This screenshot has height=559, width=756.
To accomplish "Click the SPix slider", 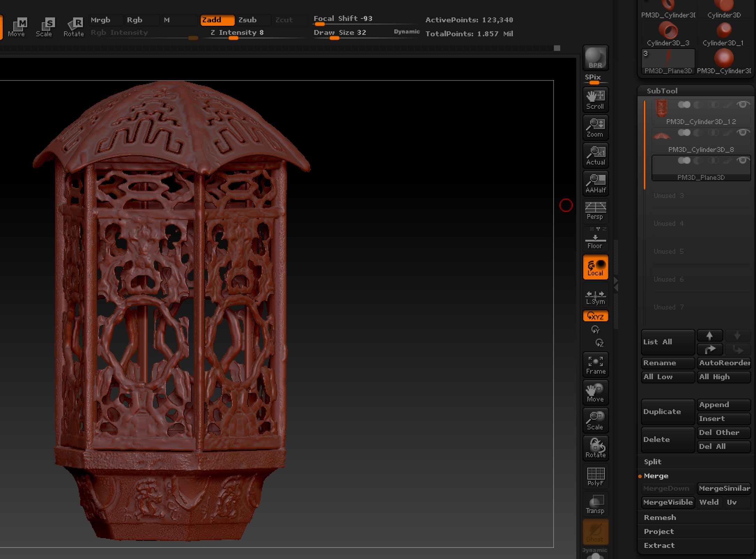I will (595, 79).
